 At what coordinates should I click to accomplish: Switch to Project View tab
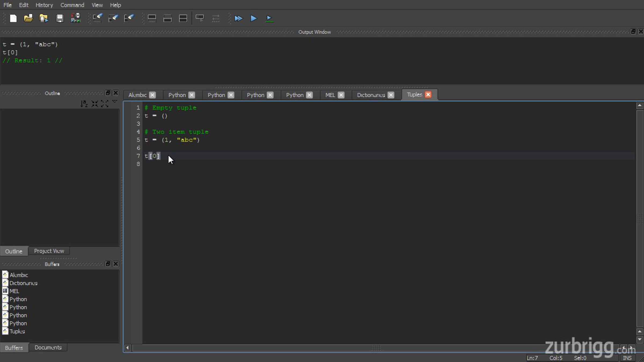(49, 251)
